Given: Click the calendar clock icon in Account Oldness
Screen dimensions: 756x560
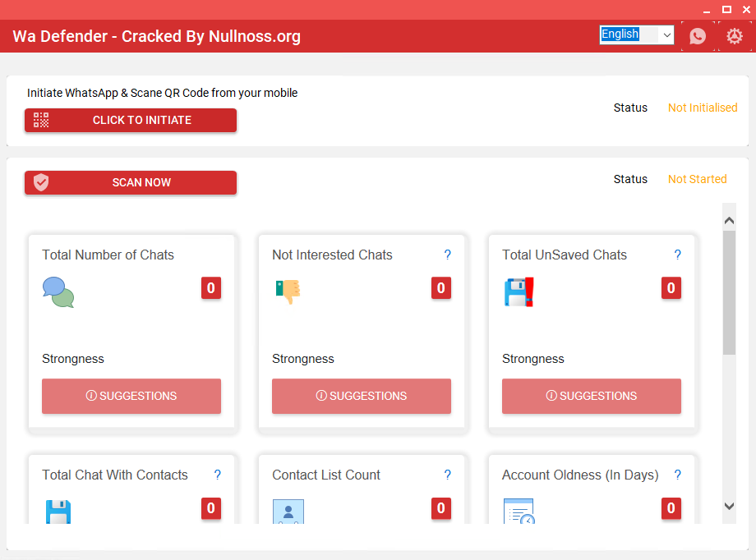Looking at the screenshot, I should click(519, 512).
